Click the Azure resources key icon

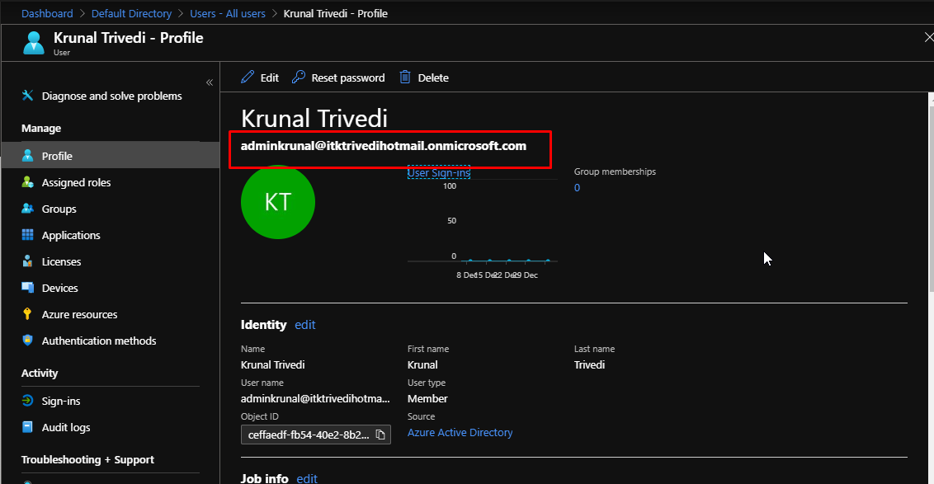pyautogui.click(x=28, y=315)
